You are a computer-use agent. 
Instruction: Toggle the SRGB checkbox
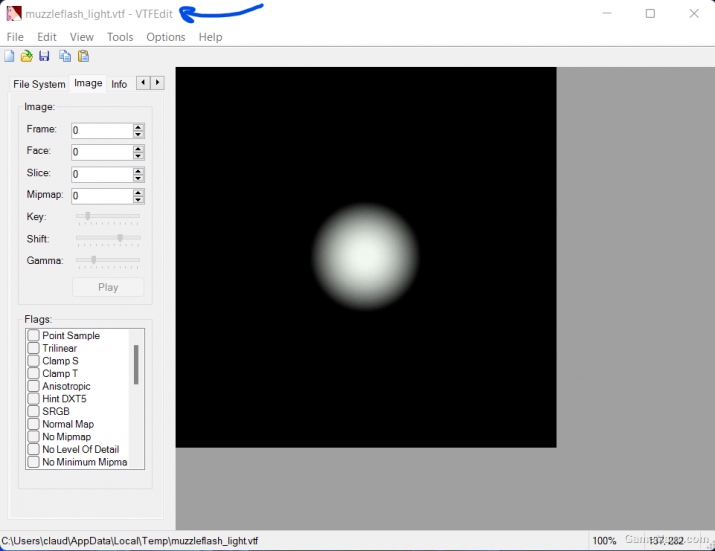[33, 411]
